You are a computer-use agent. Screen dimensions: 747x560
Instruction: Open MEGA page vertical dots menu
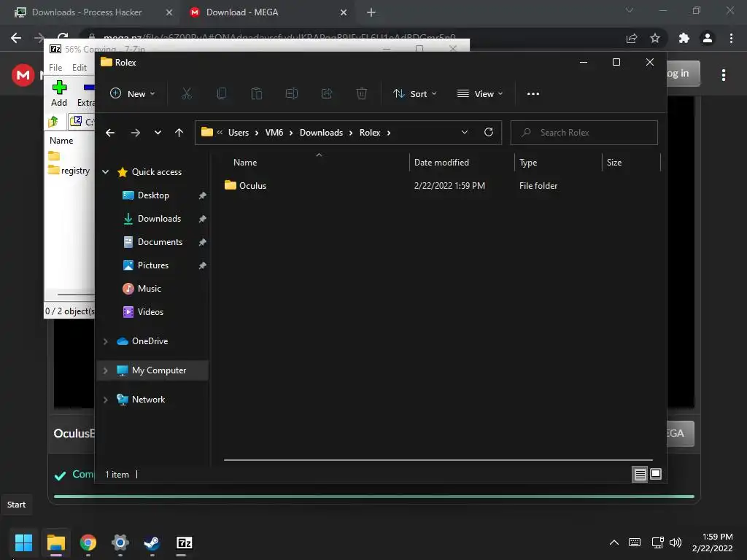(x=724, y=75)
